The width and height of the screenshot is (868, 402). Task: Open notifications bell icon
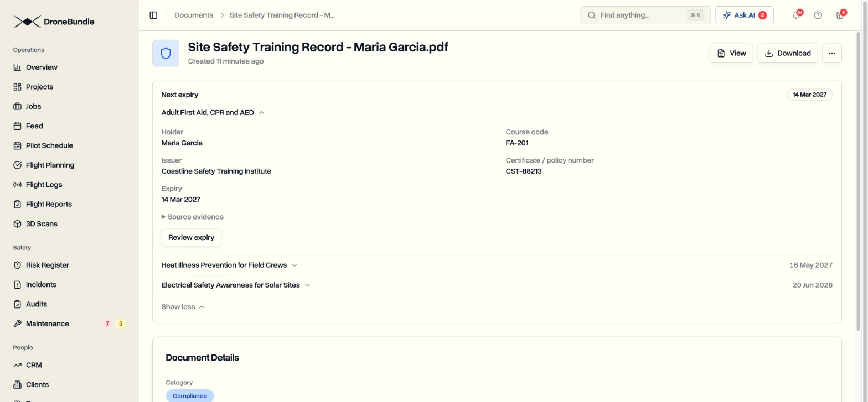(x=796, y=15)
